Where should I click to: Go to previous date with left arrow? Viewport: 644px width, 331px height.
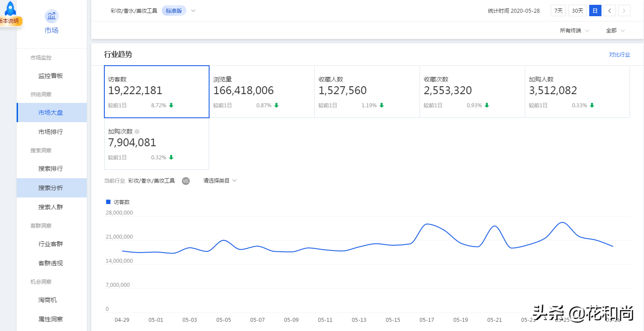tap(609, 11)
